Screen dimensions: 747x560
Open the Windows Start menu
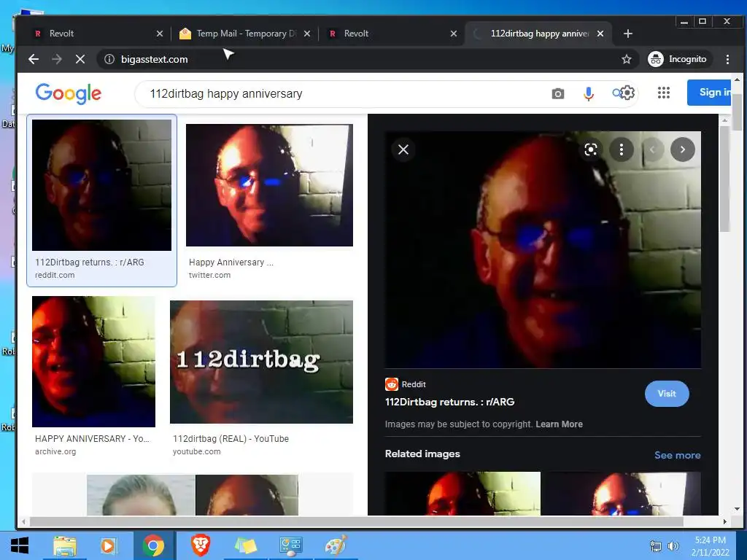(19, 545)
